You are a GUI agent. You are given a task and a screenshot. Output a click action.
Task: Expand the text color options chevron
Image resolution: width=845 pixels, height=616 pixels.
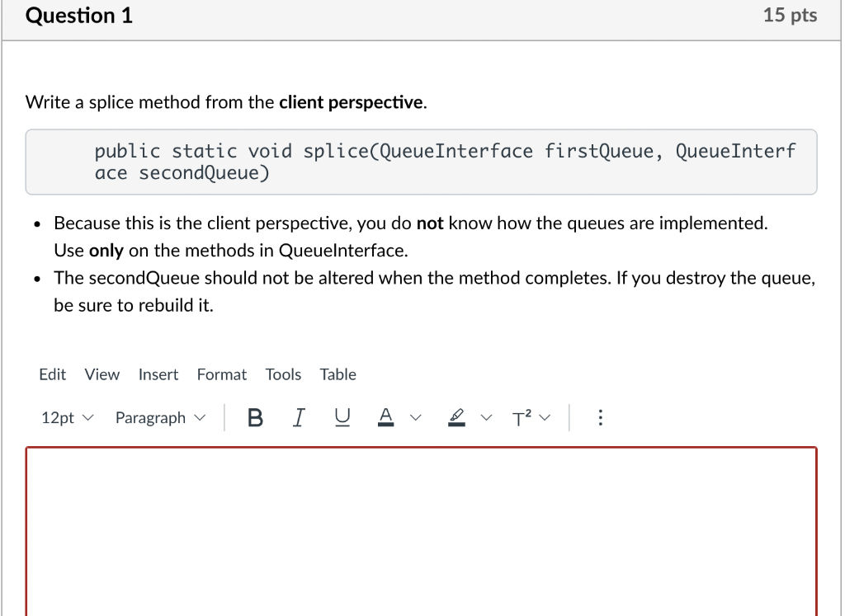(x=416, y=417)
